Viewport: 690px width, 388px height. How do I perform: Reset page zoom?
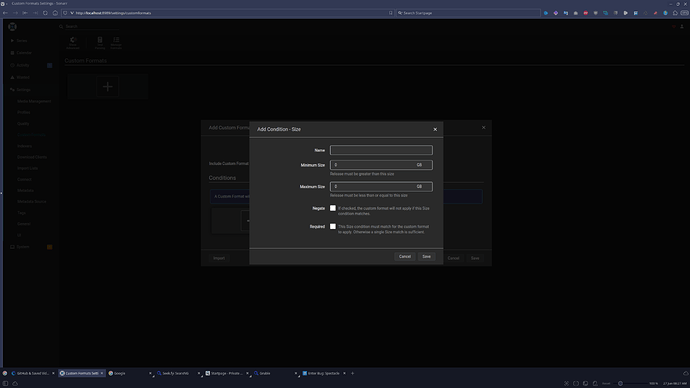[x=606, y=384]
